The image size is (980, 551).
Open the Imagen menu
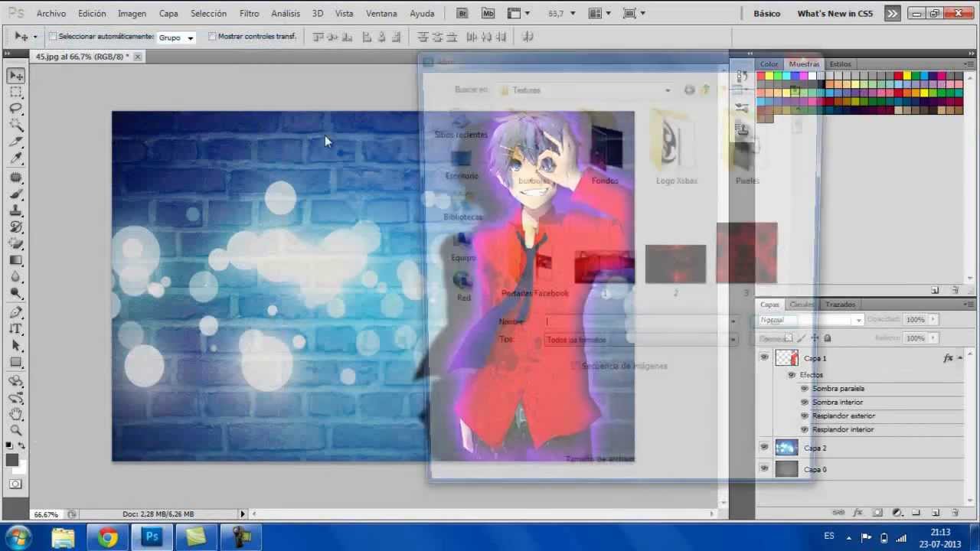click(x=132, y=14)
